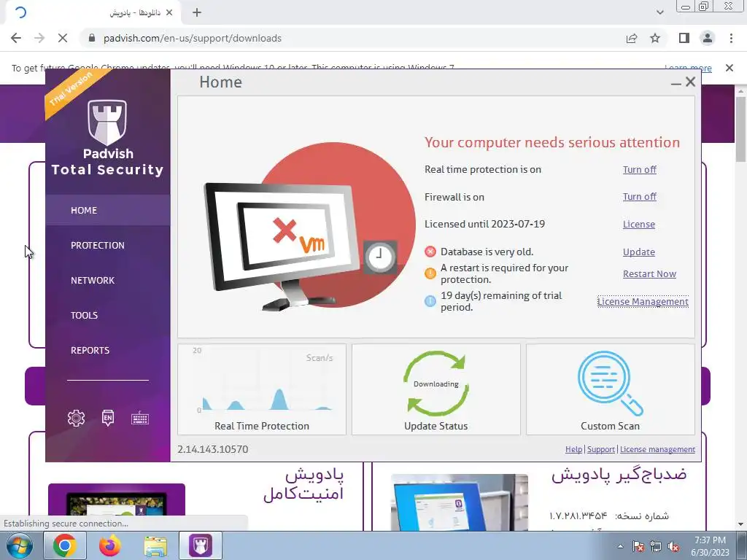Screen dimensions: 747x560
Task: Turn off real time protection
Action: [x=639, y=169]
